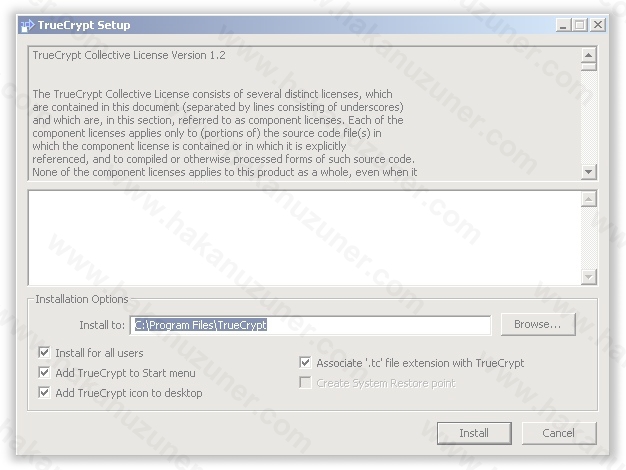
Task: Toggle Add TrueCrypt to Start menu
Action: [44, 373]
